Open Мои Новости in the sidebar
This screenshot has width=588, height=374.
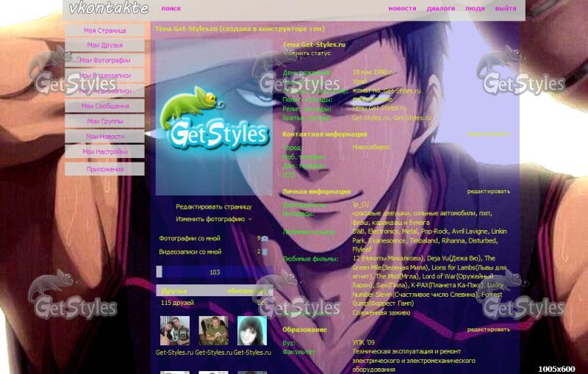point(104,137)
